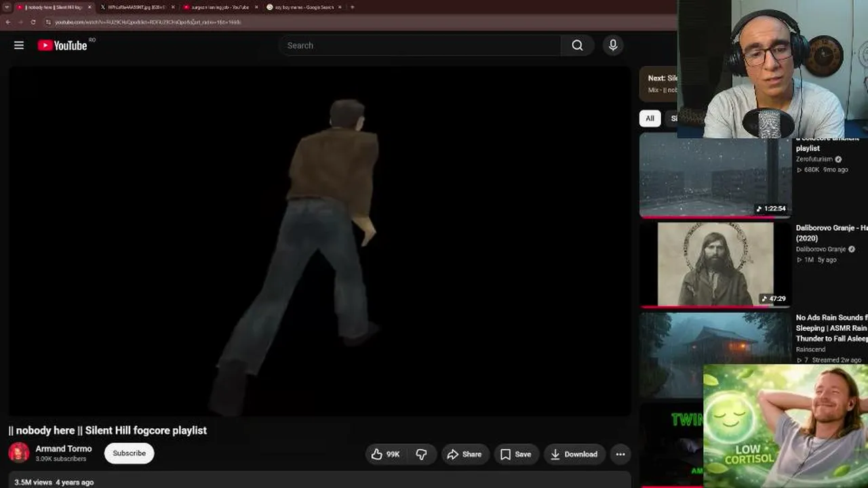Open the tab search dropdown arrow
This screenshot has width=868, height=488.
point(6,7)
